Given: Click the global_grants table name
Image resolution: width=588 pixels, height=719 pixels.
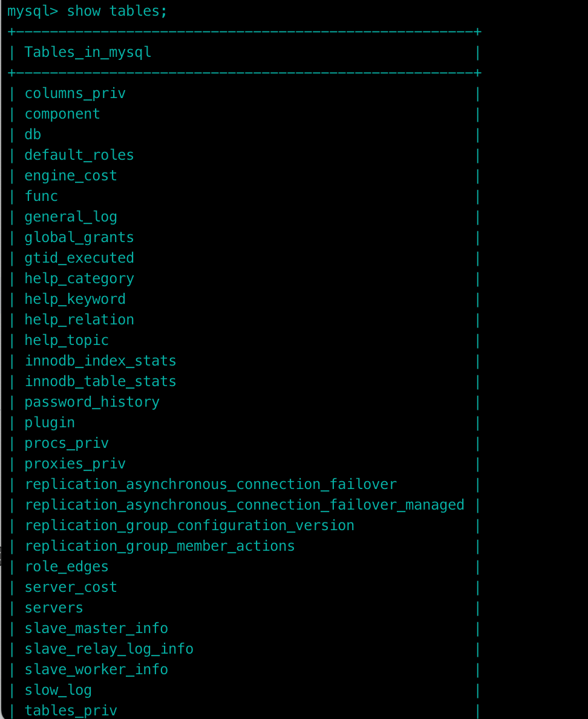Looking at the screenshot, I should (79, 237).
